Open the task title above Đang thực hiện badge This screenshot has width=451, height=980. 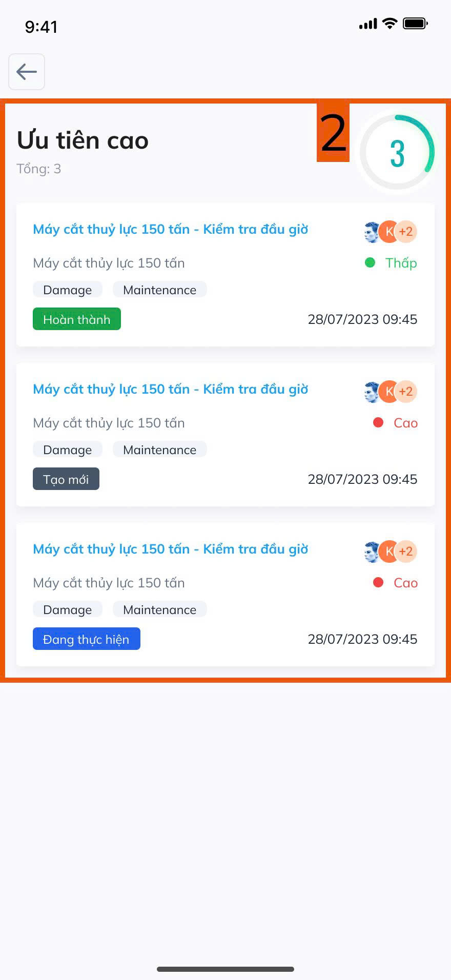(x=171, y=549)
